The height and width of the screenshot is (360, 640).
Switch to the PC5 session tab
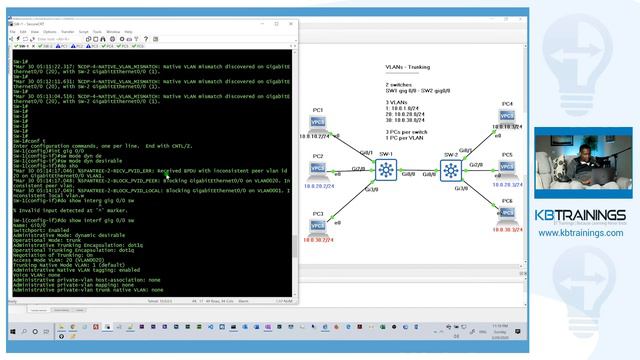pos(122,46)
